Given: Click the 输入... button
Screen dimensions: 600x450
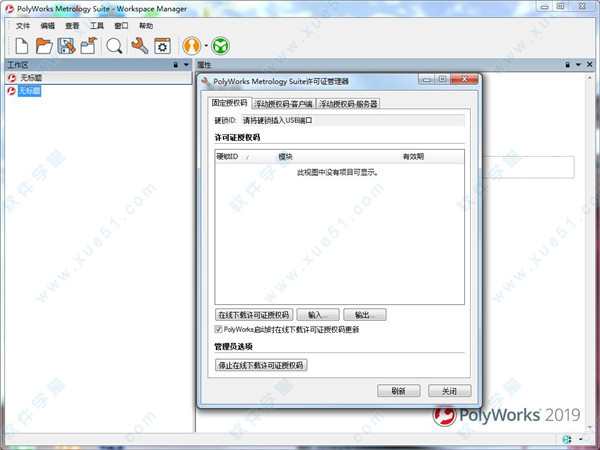Looking at the screenshot, I should pos(318,315).
